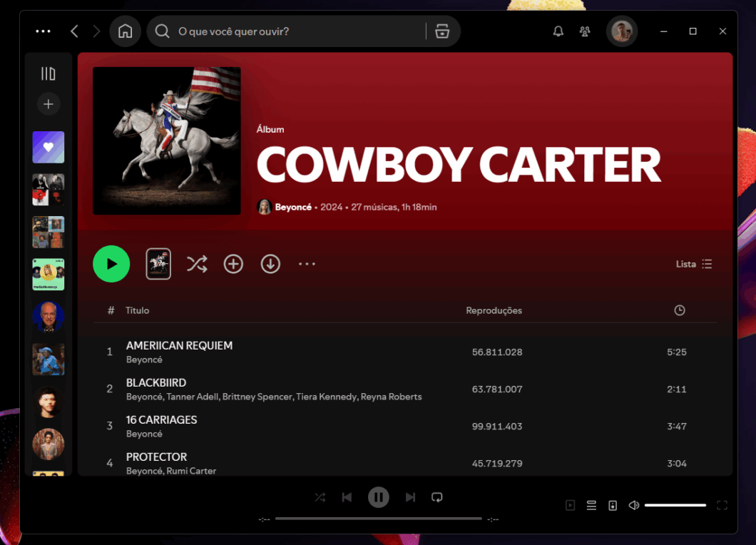Screen dimensions: 756x545
Task: Open the album's more options menu
Action: point(307,264)
